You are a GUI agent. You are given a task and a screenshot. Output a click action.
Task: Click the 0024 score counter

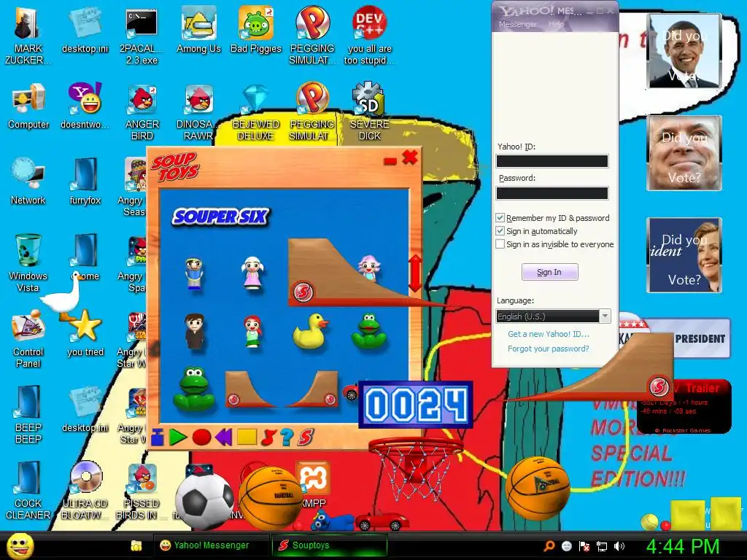pyautogui.click(x=415, y=405)
